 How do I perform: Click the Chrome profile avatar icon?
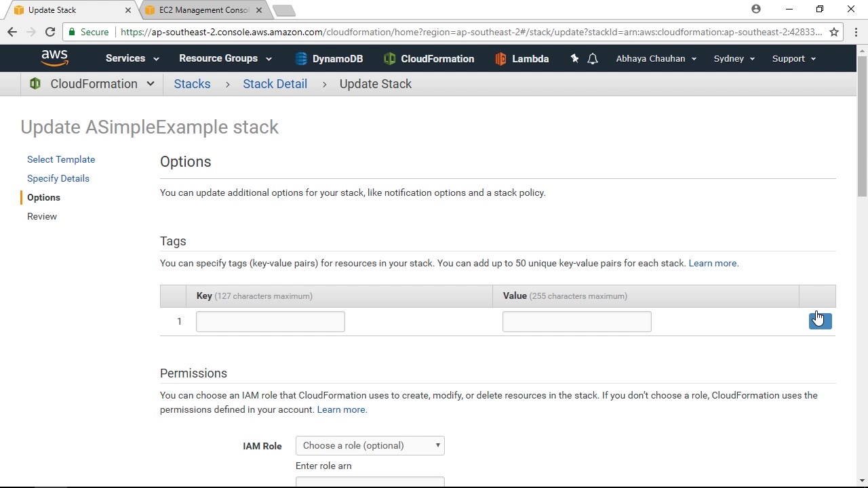756,9
